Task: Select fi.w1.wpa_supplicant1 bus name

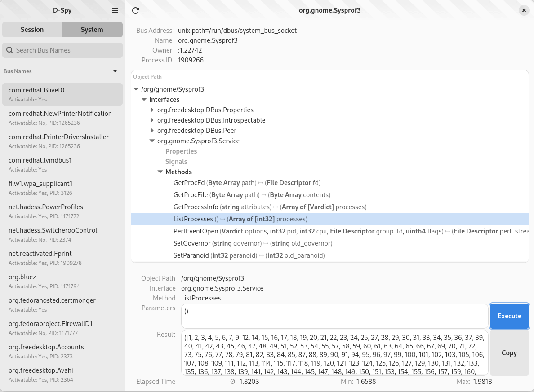Action: click(62, 188)
